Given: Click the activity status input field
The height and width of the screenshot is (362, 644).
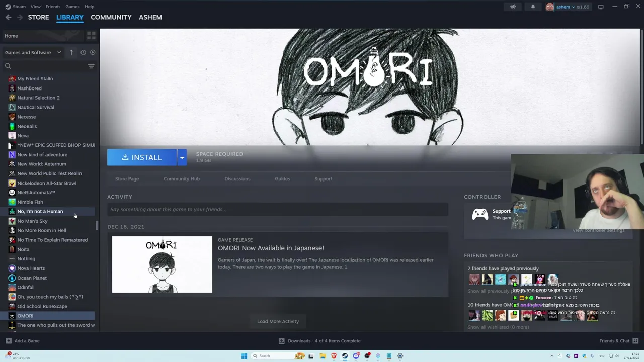Looking at the screenshot, I should [278, 210].
